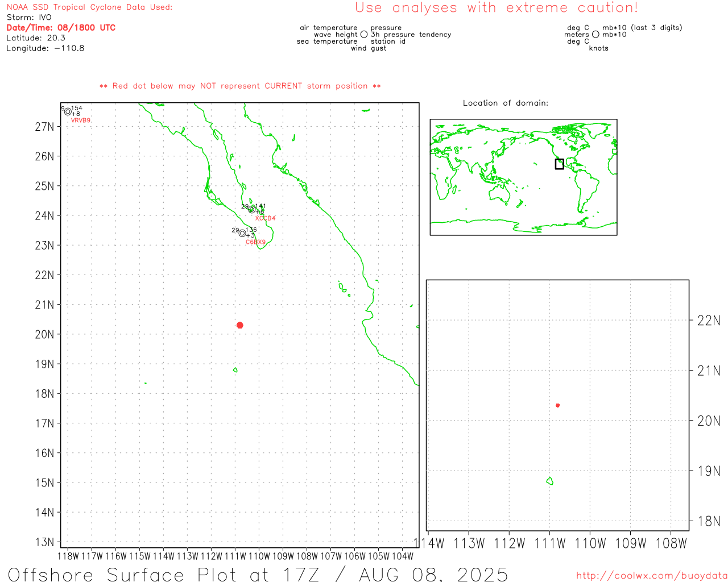Click the 23N latitude label on the main map
728x582 pixels.
45,246
